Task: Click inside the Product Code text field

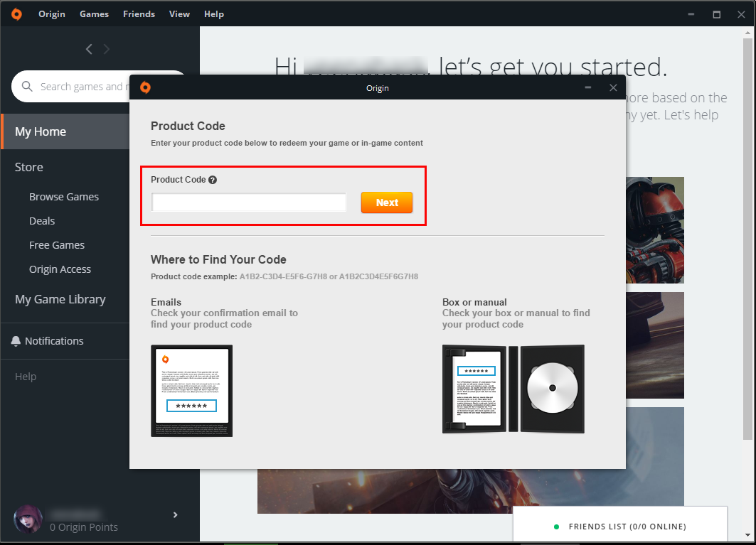Action: 249,203
